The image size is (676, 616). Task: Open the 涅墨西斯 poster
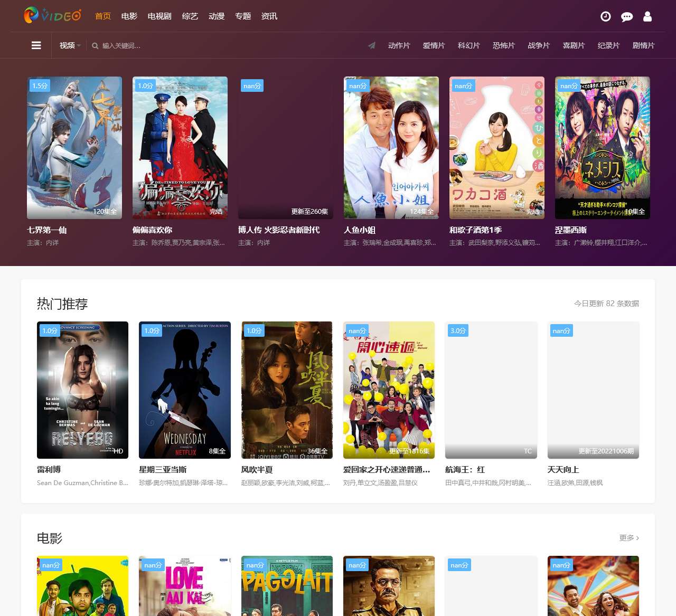(603, 148)
